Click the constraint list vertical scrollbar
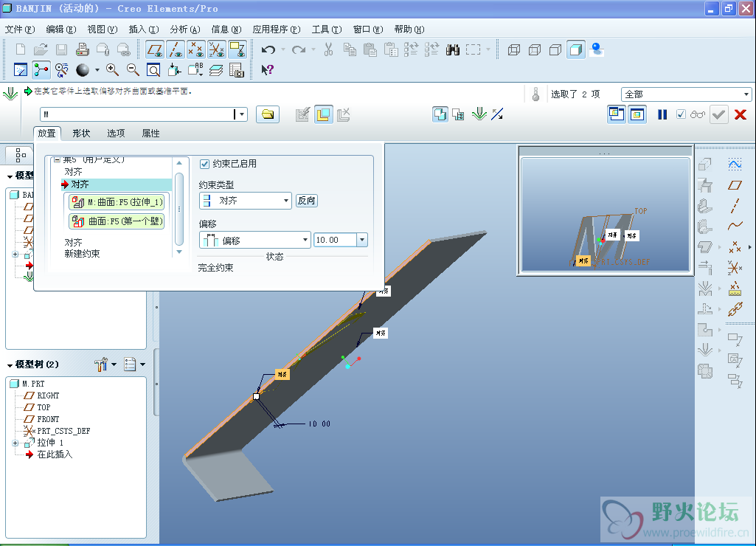Image resolution: width=756 pixels, height=546 pixels. pyautogui.click(x=179, y=208)
